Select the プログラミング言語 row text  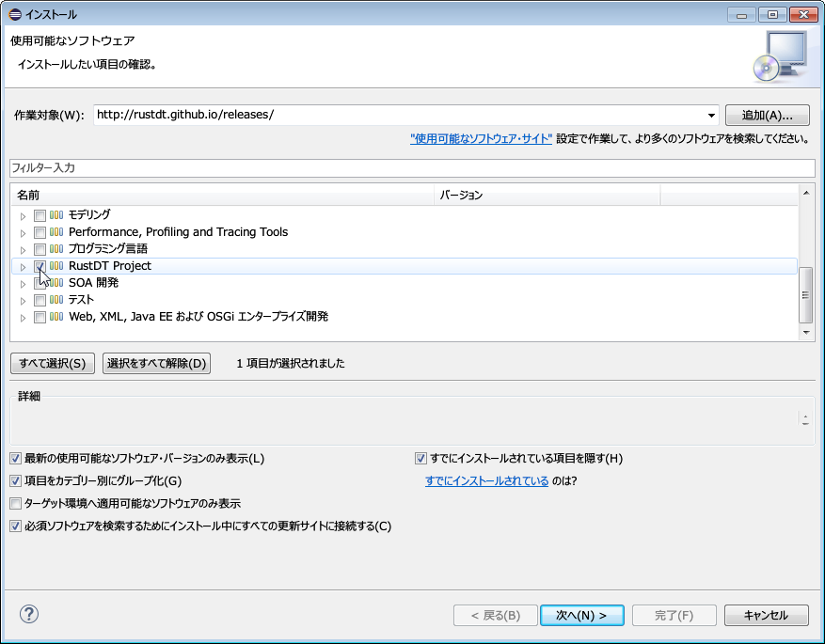click(108, 248)
